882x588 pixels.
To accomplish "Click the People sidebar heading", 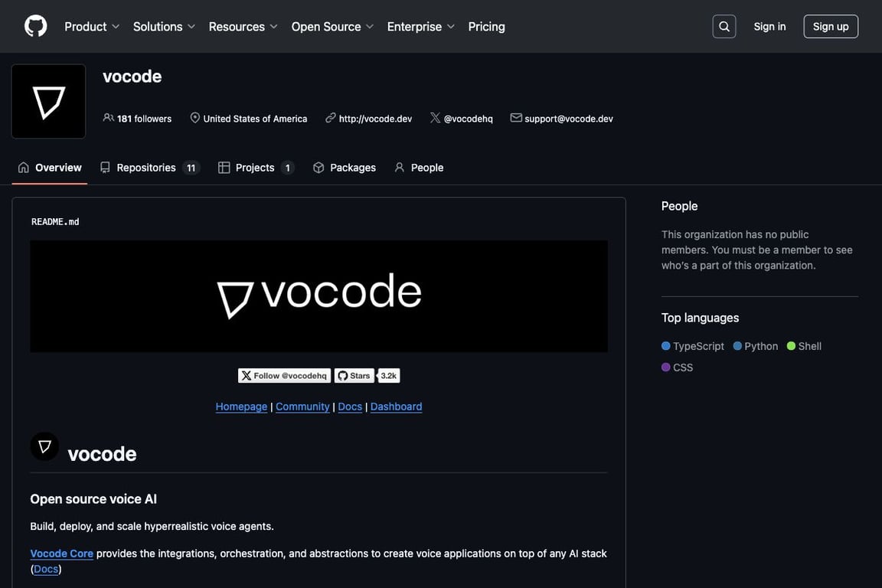I will click(x=680, y=206).
